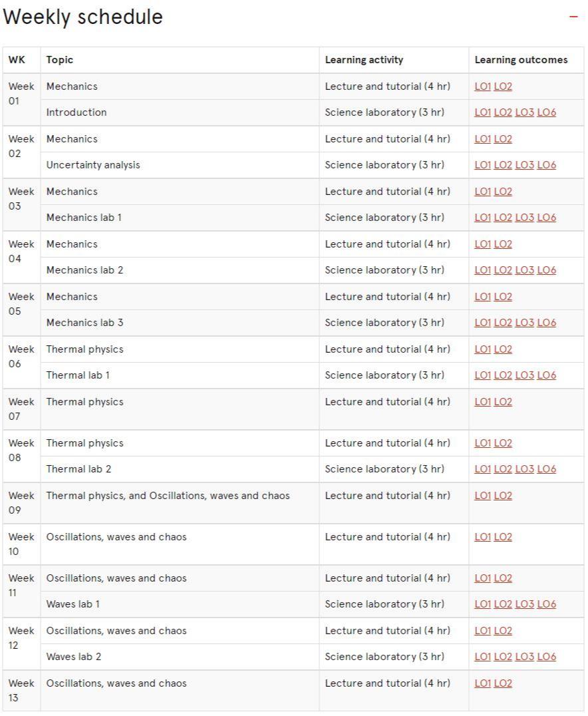Open the LO6 link in Waves lab 1 row
The image size is (588, 716).
click(x=547, y=604)
